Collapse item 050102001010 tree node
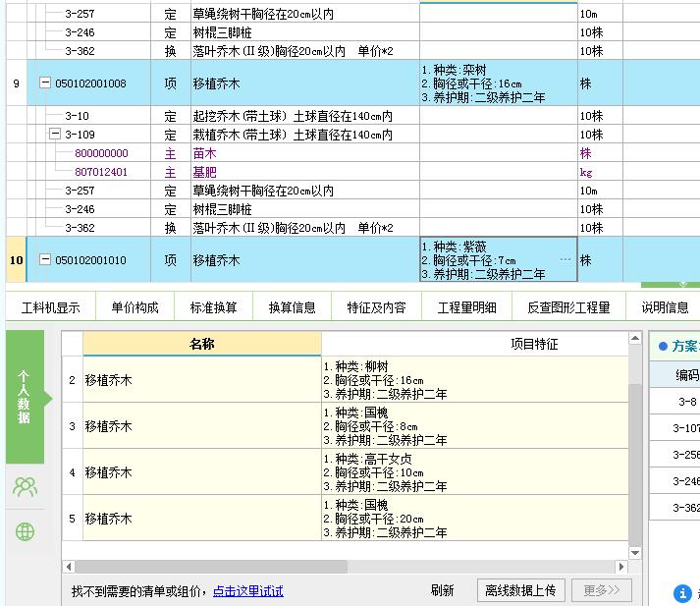Image resolution: width=700 pixels, height=606 pixels. coord(45,259)
